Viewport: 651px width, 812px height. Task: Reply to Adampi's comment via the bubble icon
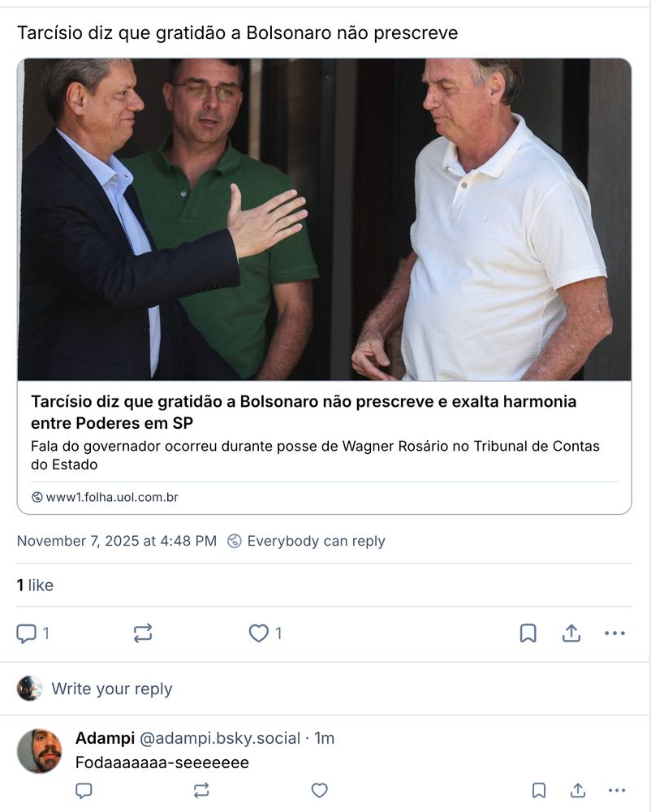coord(84,790)
